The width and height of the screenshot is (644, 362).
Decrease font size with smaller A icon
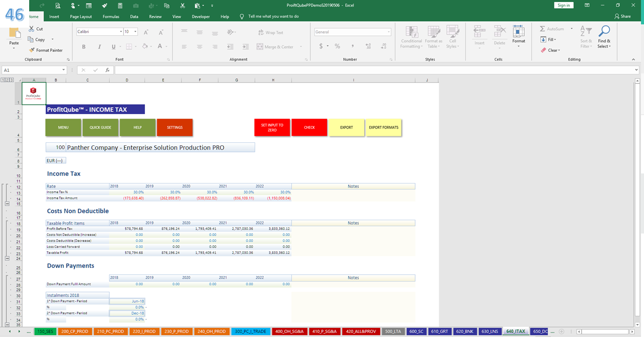[x=160, y=32]
